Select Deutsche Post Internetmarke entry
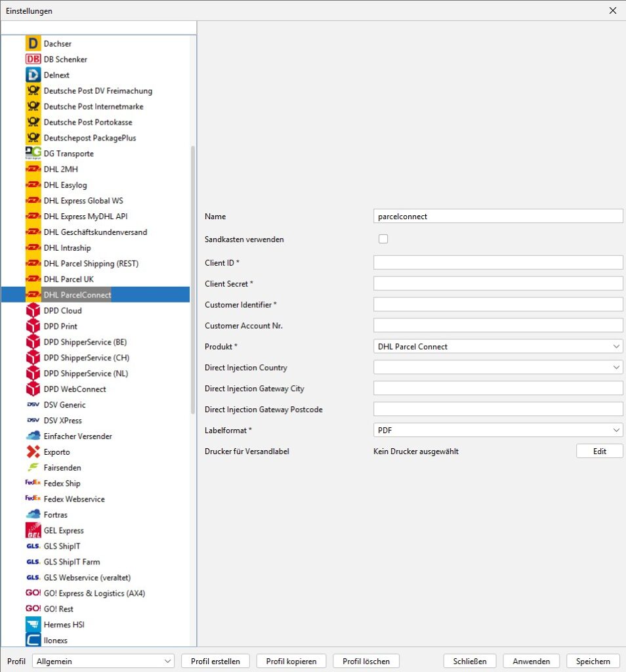The image size is (626, 672). coord(93,107)
